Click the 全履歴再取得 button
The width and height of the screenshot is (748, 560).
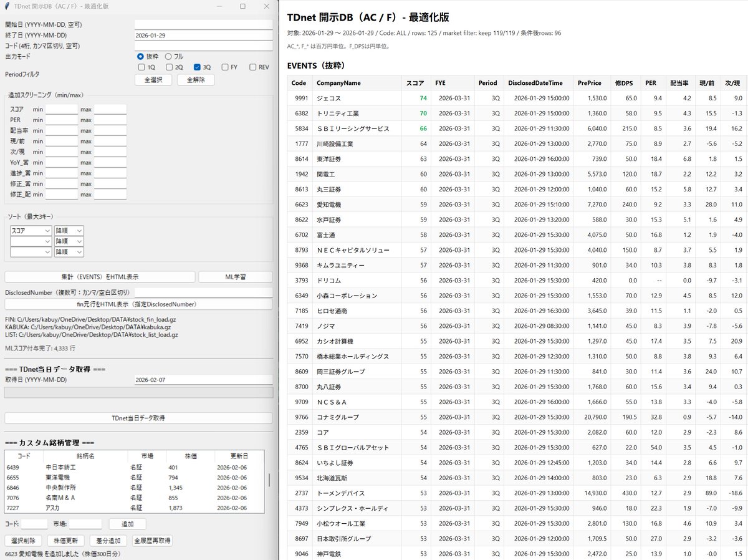153,540
